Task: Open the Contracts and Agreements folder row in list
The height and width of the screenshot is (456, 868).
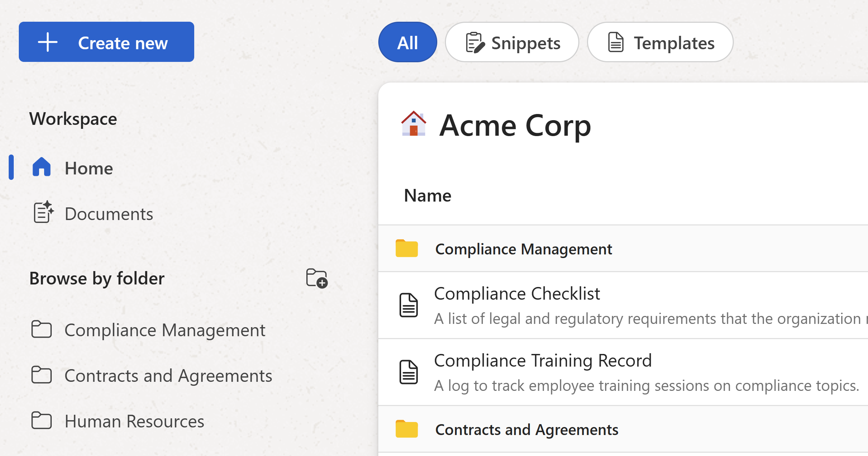Action: (x=623, y=429)
